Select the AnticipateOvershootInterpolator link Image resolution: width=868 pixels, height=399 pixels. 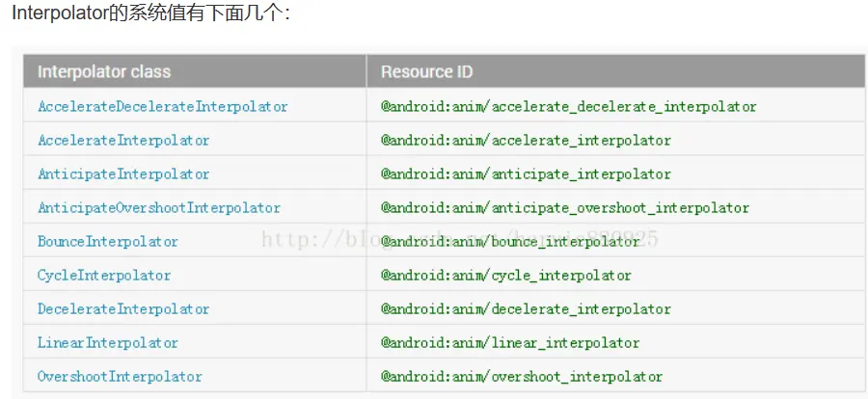(159, 207)
